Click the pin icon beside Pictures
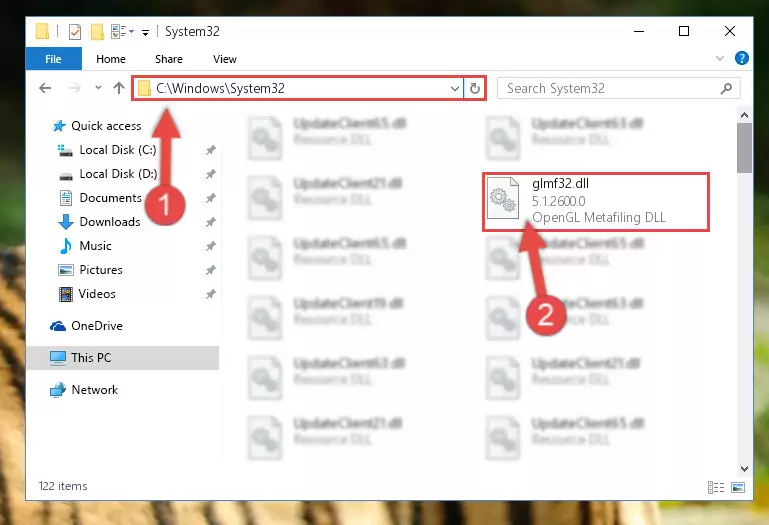769x525 pixels. pyautogui.click(x=210, y=270)
